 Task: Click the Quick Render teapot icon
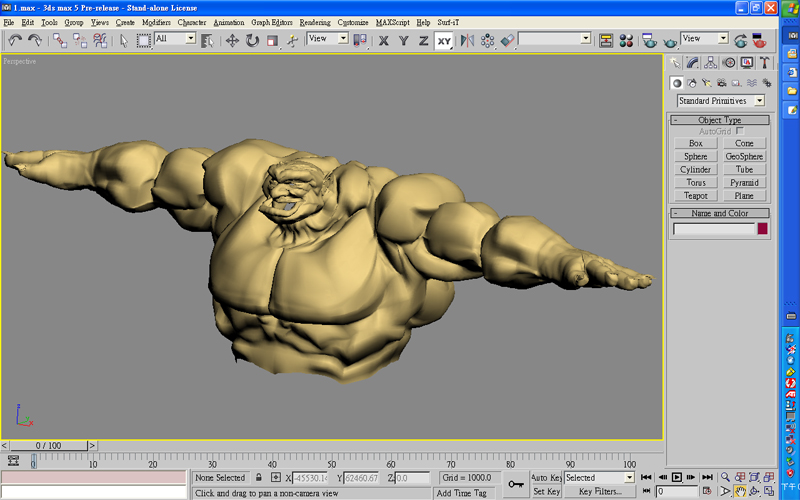[x=670, y=41]
